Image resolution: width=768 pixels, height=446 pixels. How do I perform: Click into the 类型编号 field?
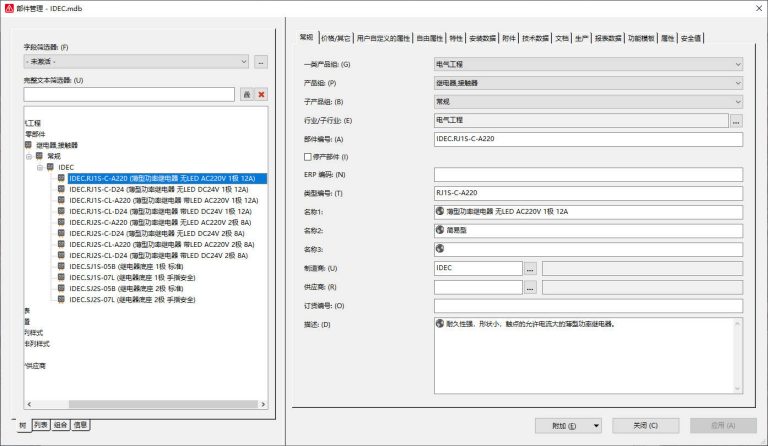[x=588, y=193]
